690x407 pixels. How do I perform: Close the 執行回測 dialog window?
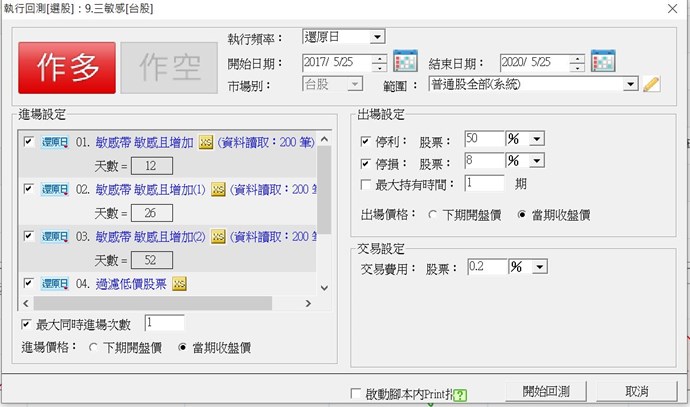pos(672,8)
